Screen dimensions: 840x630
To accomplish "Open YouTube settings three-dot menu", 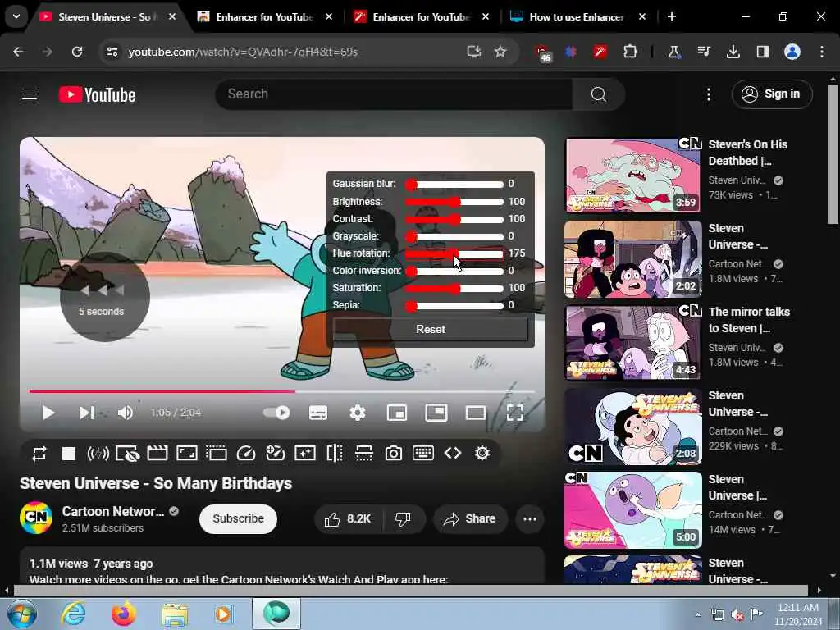I will point(708,94).
